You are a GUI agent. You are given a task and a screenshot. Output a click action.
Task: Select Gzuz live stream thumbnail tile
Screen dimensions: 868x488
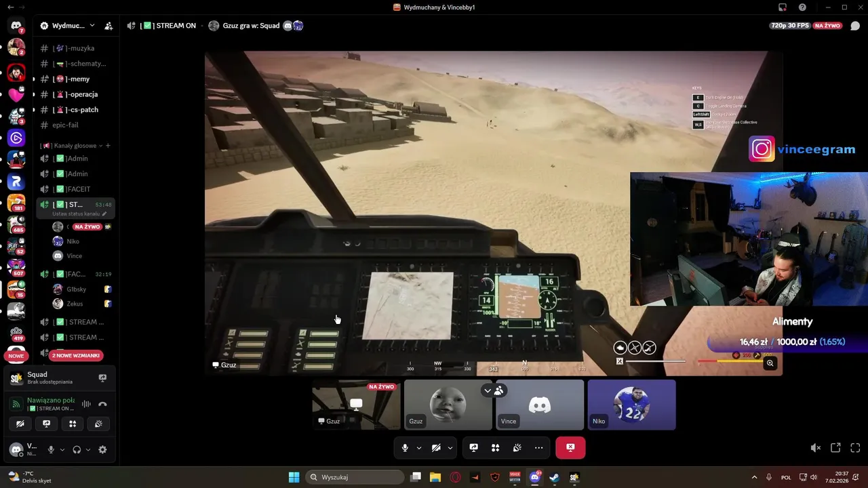click(x=356, y=405)
